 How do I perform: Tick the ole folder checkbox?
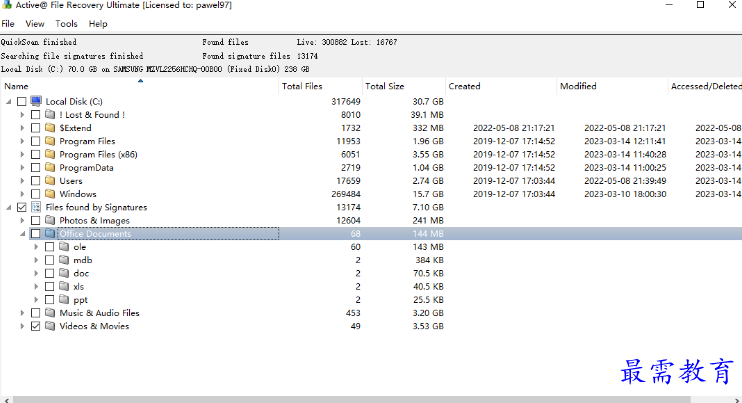click(50, 247)
